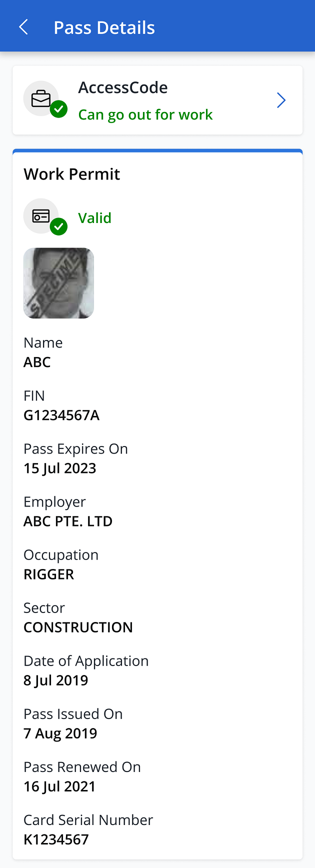Screen dimensions: 315x868
Task: Tap the AccessCode briefcase icon
Action: [x=41, y=98]
